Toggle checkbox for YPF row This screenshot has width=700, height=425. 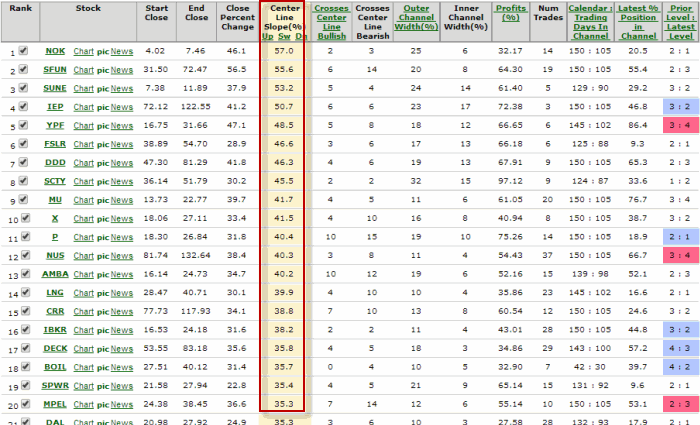click(x=23, y=125)
